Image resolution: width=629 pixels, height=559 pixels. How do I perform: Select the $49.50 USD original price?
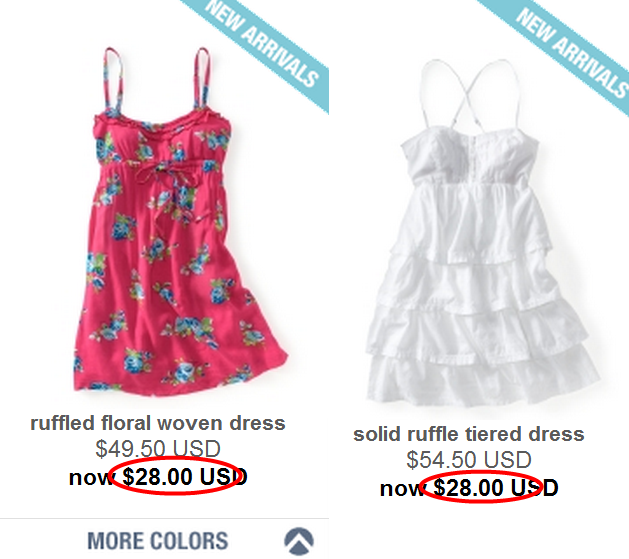click(158, 448)
